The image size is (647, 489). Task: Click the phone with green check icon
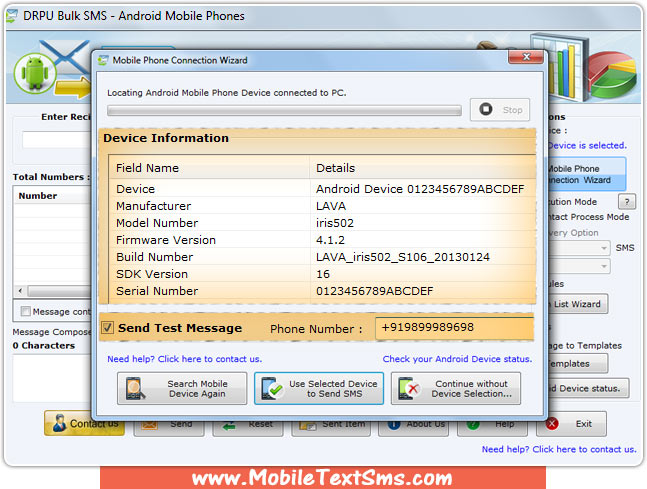(x=272, y=389)
